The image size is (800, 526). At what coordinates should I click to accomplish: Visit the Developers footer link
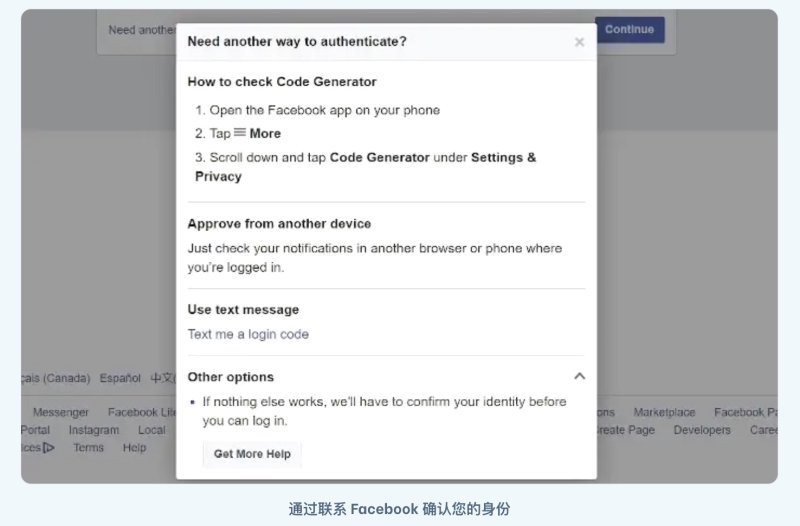click(x=702, y=430)
